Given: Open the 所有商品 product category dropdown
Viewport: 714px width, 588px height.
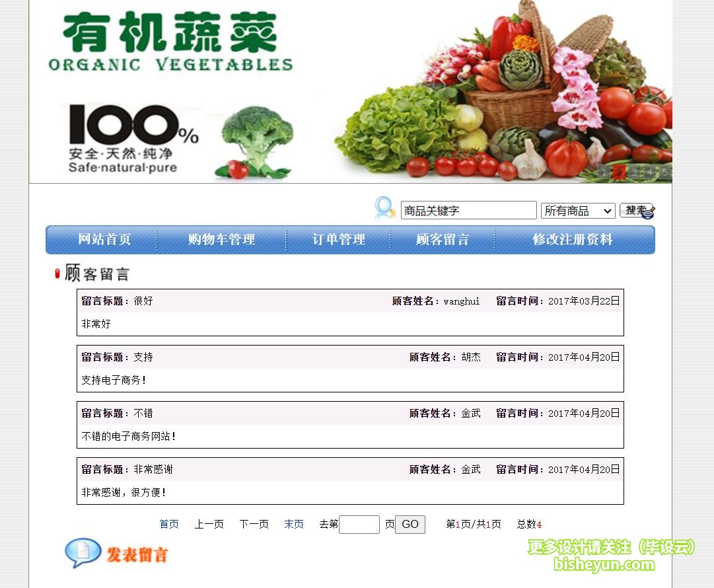Looking at the screenshot, I should (578, 209).
